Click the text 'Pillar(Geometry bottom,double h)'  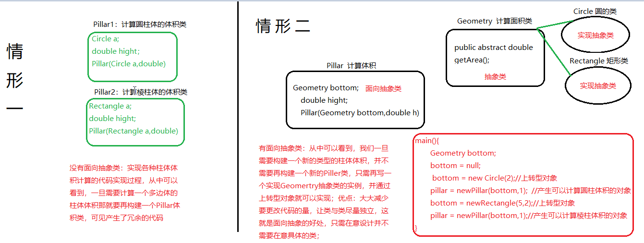[360, 113]
